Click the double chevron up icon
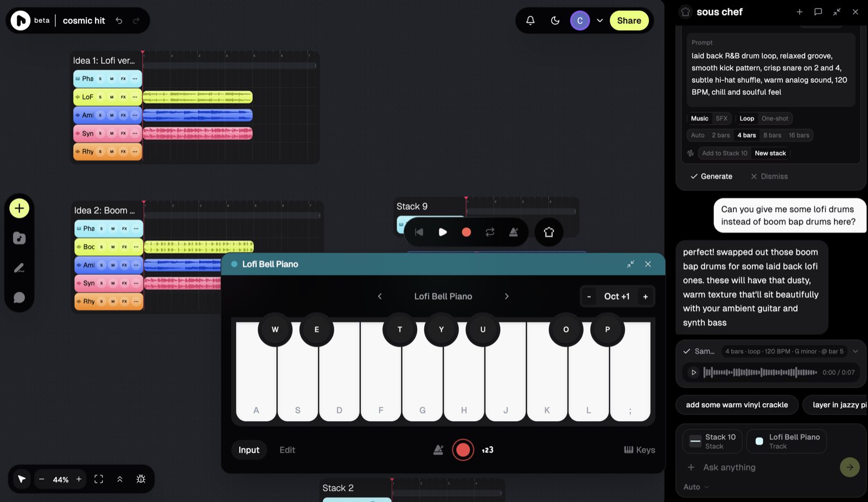This screenshot has width=868, height=502. tap(120, 479)
